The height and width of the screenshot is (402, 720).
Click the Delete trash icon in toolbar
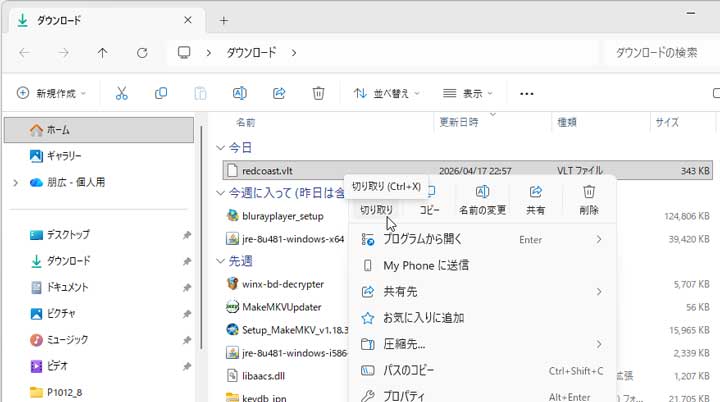click(318, 93)
